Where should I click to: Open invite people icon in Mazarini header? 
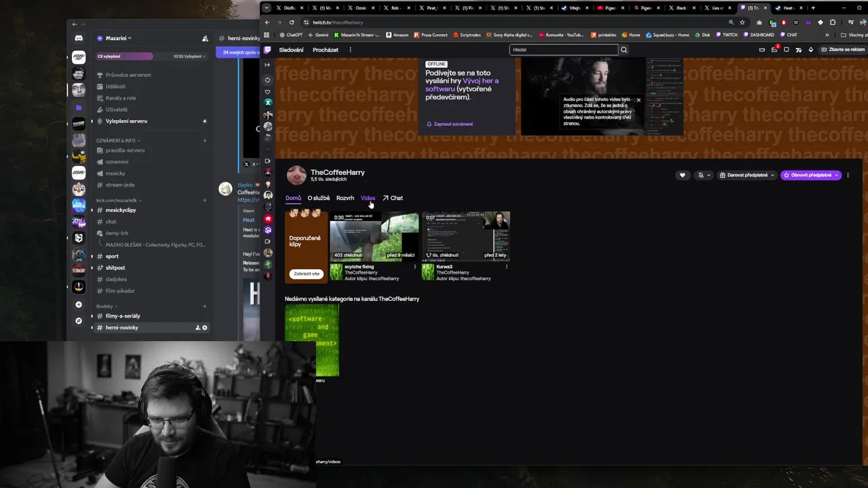pyautogui.click(x=205, y=39)
